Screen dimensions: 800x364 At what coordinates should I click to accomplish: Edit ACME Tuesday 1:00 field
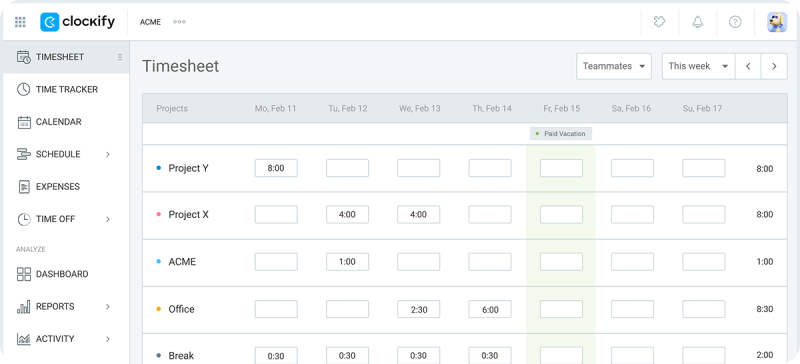click(347, 262)
